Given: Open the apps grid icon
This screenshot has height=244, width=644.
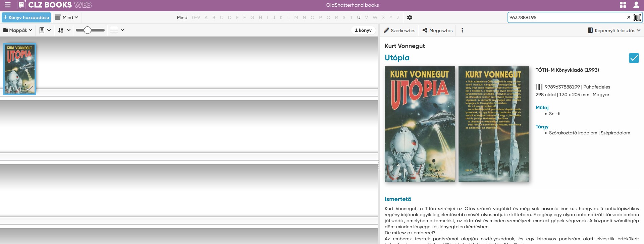Looking at the screenshot, I should pos(623,5).
